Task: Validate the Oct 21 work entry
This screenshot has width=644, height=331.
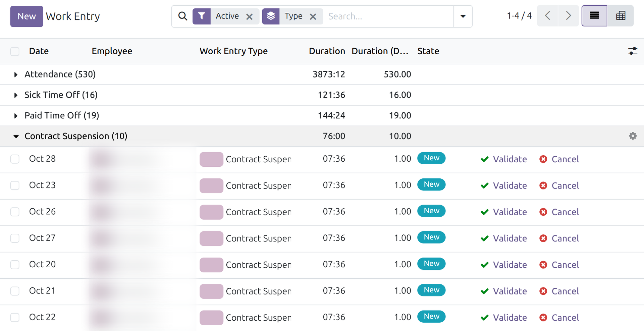Action: point(503,291)
